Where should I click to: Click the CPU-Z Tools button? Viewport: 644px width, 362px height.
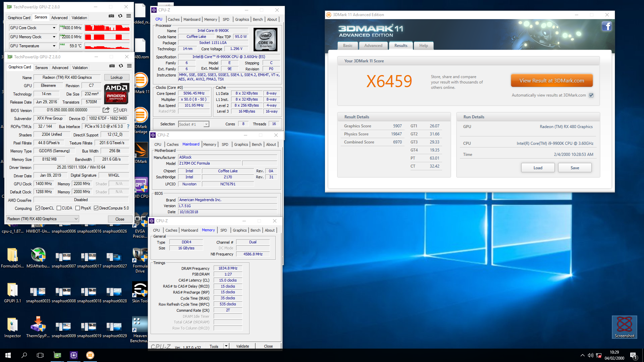pos(214,346)
